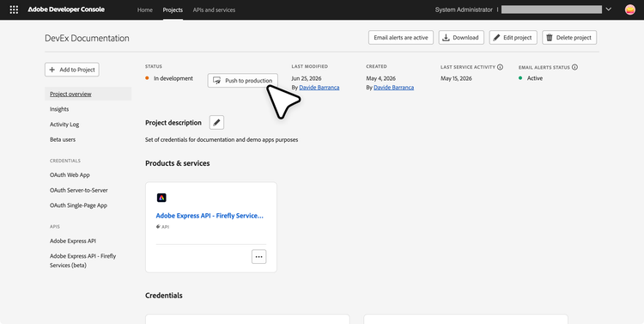644x324 pixels.
Task: Click the Adobe Express product logo icon
Action: (161, 198)
